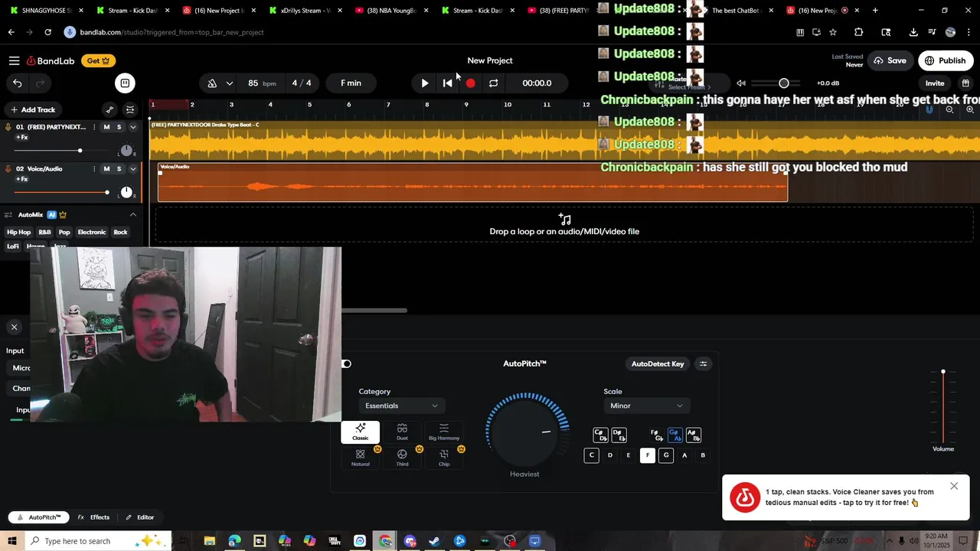Click the 85 bpm tempo field
The image size is (980, 551).
coord(261,83)
